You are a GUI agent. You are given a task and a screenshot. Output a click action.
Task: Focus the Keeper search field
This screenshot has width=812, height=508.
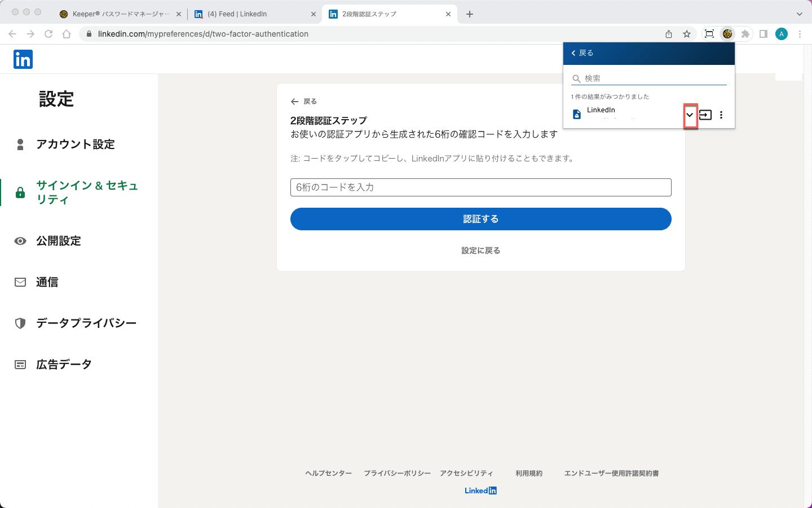tap(654, 78)
